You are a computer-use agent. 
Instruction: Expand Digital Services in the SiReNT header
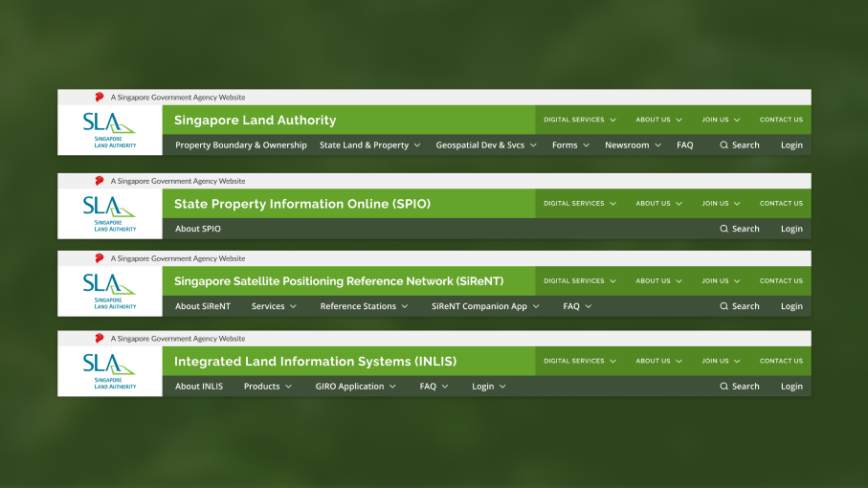(x=580, y=281)
